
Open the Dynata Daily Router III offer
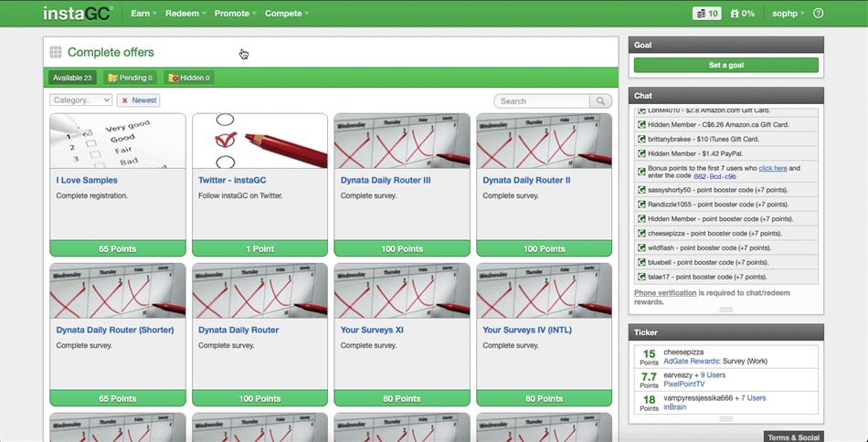(386, 180)
